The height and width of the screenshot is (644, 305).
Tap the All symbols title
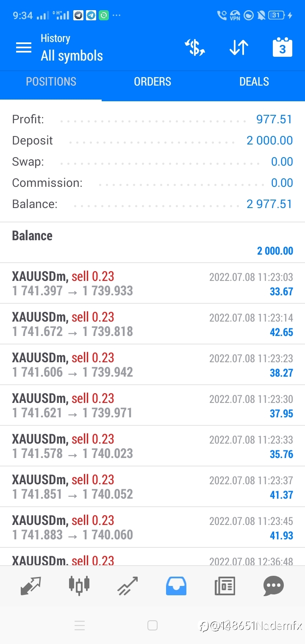pos(72,56)
